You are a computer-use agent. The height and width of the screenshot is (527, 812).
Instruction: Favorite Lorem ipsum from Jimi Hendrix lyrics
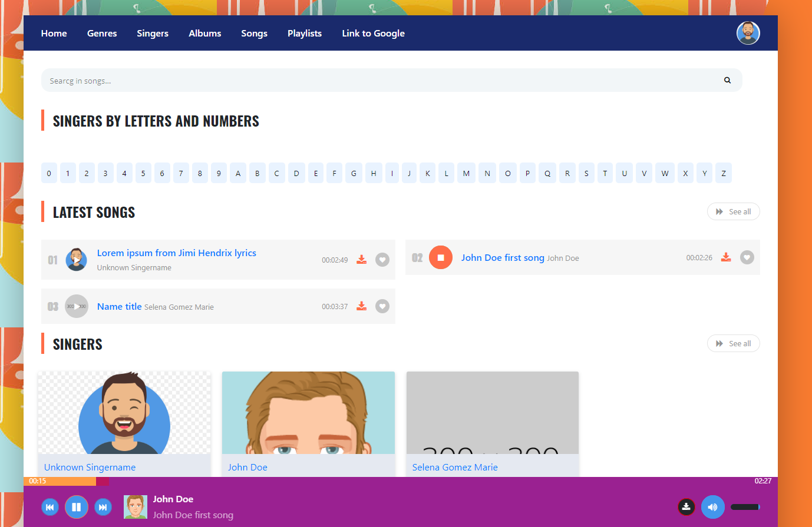(x=382, y=259)
